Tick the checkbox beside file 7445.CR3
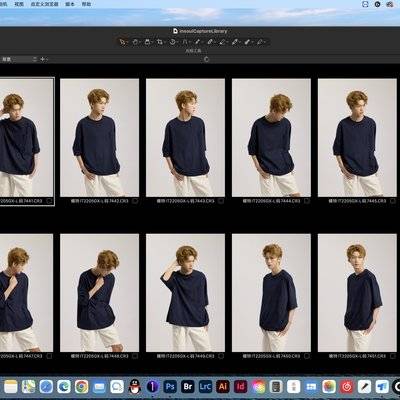 pyautogui.click(x=393, y=201)
